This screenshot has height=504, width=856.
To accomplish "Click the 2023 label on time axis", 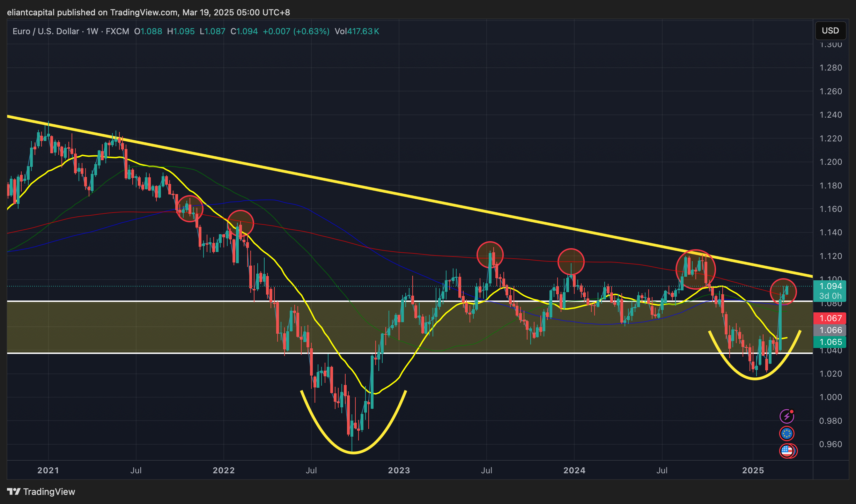I will pos(399,470).
